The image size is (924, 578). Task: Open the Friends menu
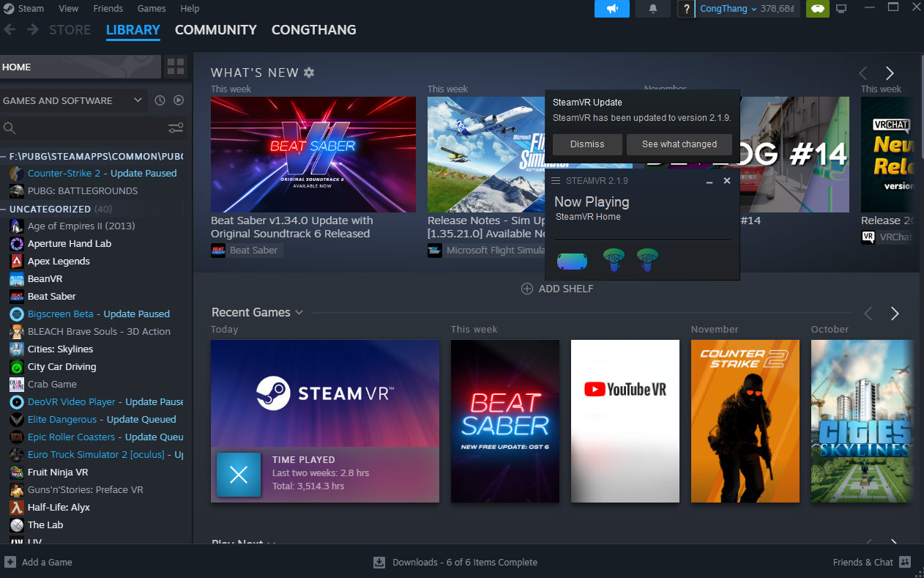click(x=108, y=9)
